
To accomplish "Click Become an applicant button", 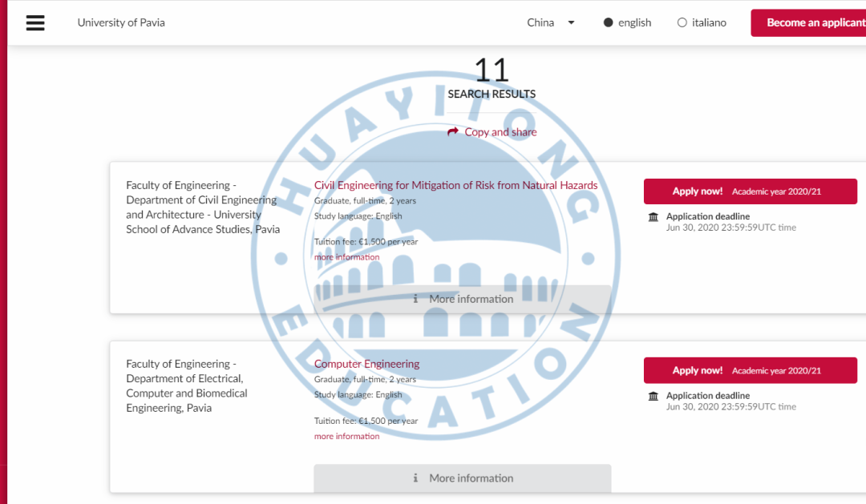I will click(x=808, y=22).
